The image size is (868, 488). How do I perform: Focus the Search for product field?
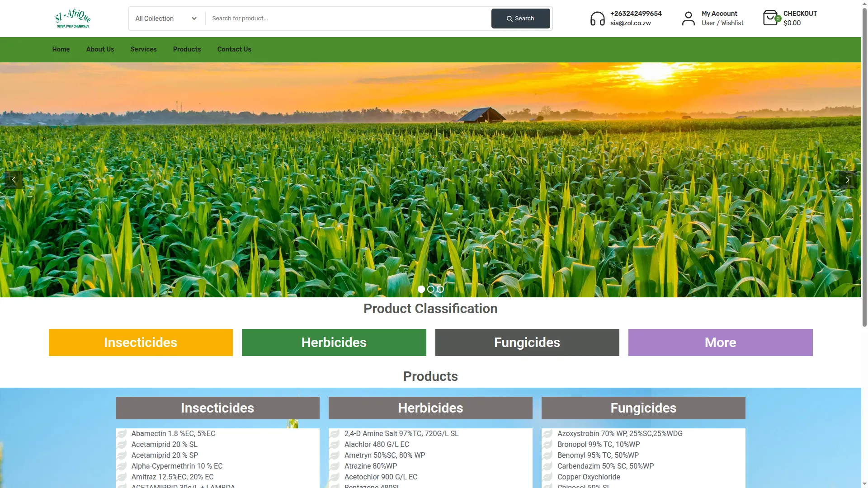(348, 19)
